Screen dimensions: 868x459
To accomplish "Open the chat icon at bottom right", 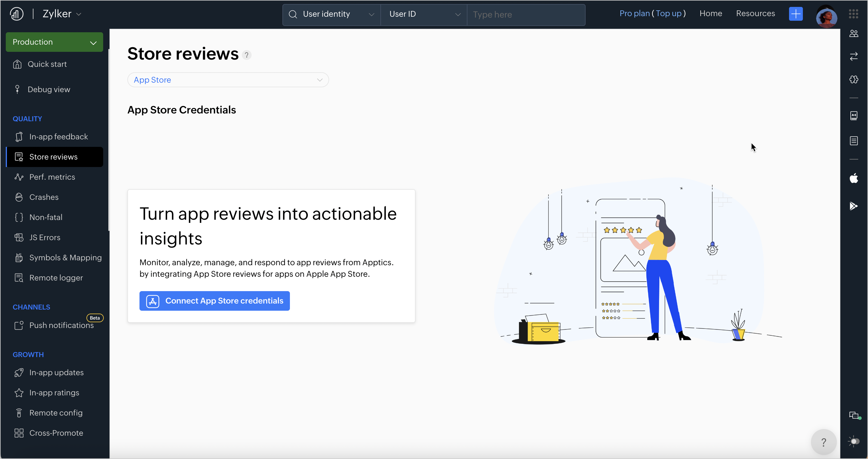I will pyautogui.click(x=854, y=415).
